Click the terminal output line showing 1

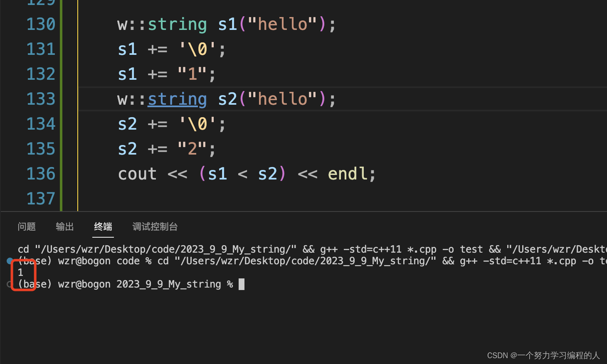[x=20, y=273]
